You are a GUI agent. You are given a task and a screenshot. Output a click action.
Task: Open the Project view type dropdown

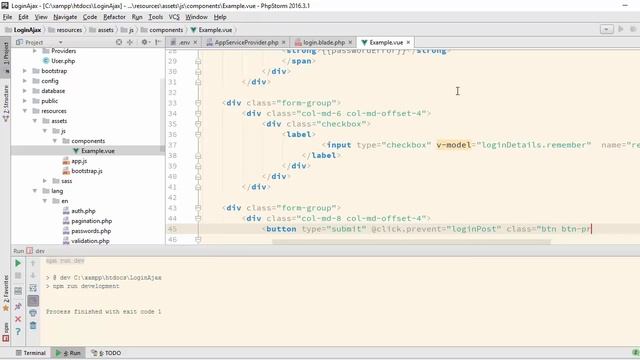click(60, 42)
